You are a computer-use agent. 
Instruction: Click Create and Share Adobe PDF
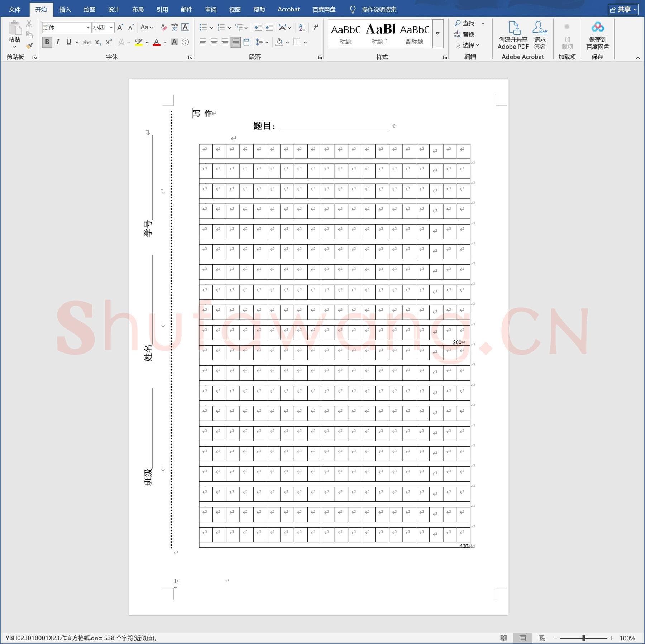(513, 35)
